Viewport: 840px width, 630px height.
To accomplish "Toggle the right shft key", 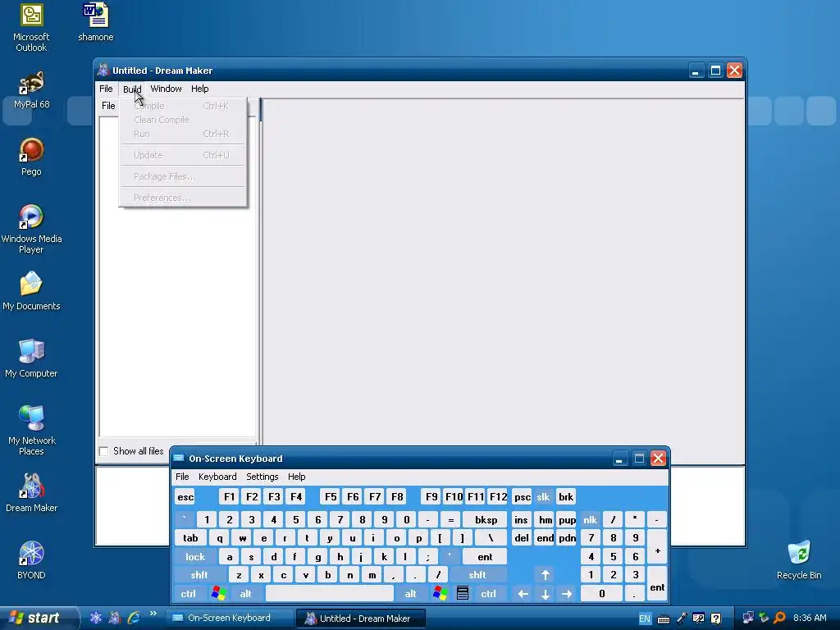I will (477, 575).
